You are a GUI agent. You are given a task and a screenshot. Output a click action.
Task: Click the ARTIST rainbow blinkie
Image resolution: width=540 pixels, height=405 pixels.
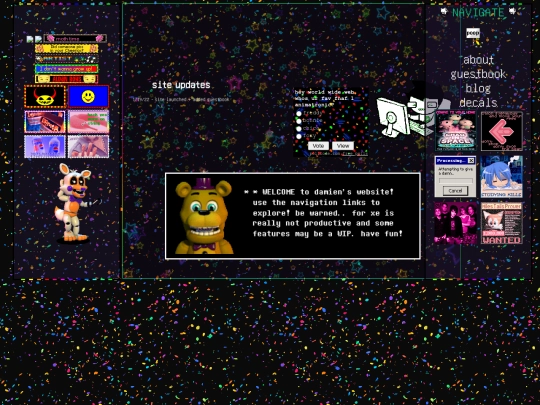pyautogui.click(x=66, y=59)
